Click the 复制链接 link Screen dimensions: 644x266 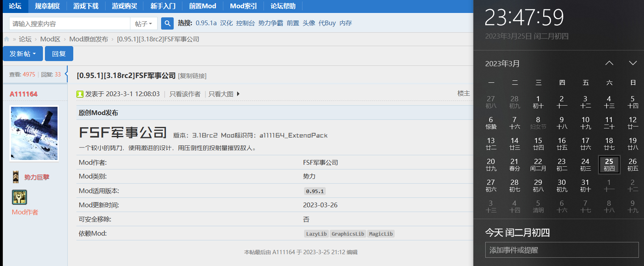(x=192, y=76)
